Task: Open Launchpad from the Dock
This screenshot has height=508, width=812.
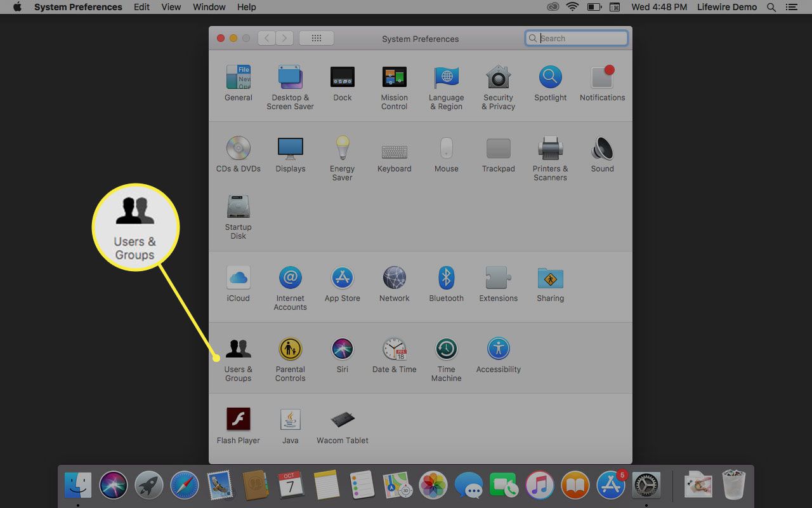Action: tap(149, 485)
